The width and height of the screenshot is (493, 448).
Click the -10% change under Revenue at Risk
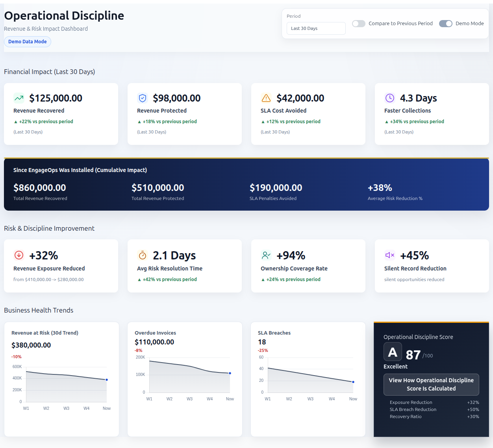click(x=17, y=357)
